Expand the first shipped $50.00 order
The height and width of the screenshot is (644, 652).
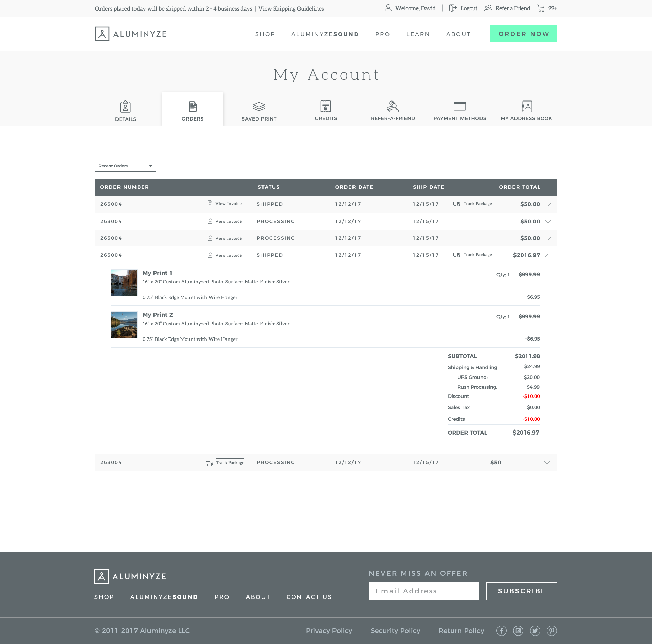point(548,204)
